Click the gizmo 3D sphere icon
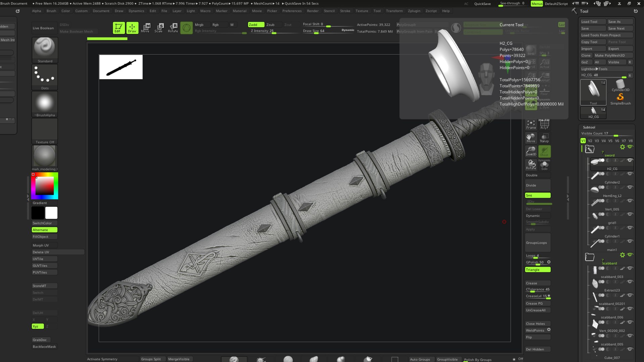 tap(187, 28)
